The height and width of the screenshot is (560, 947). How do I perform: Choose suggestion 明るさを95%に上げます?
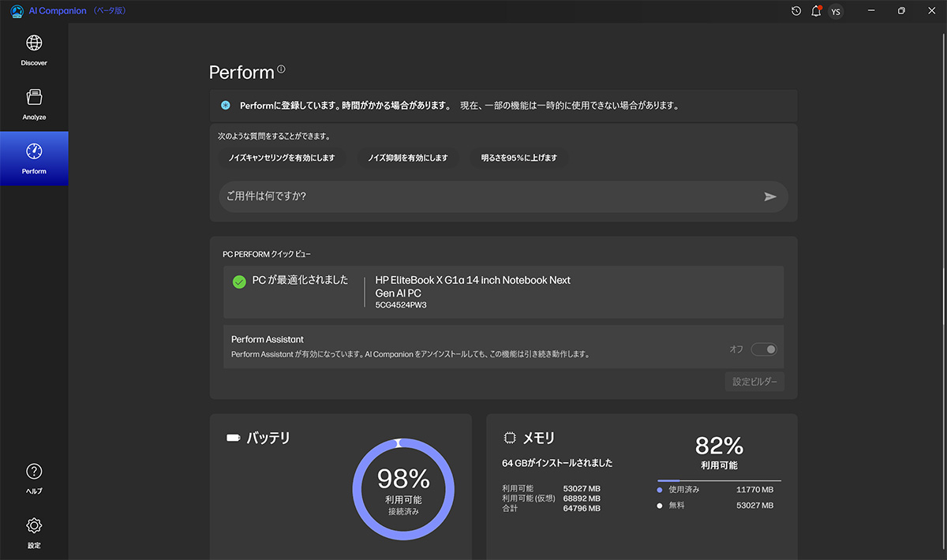pyautogui.click(x=518, y=158)
